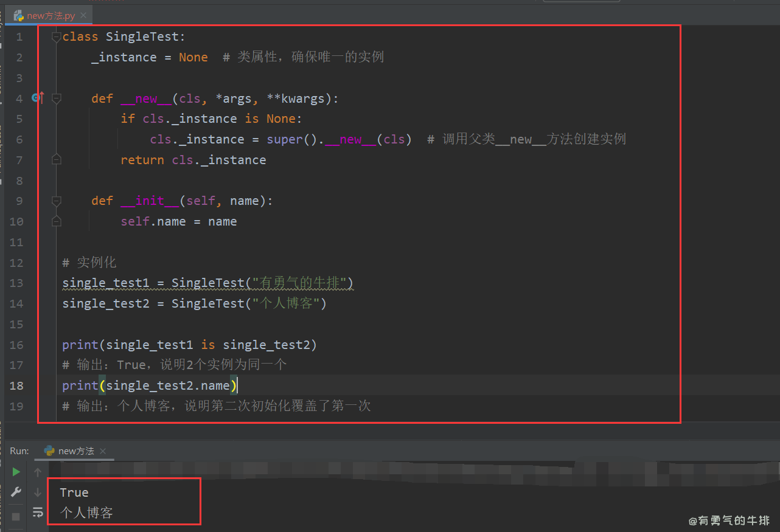The image size is (780, 532).
Task: Open run configuration settings via wrench icon
Action: tap(16, 491)
